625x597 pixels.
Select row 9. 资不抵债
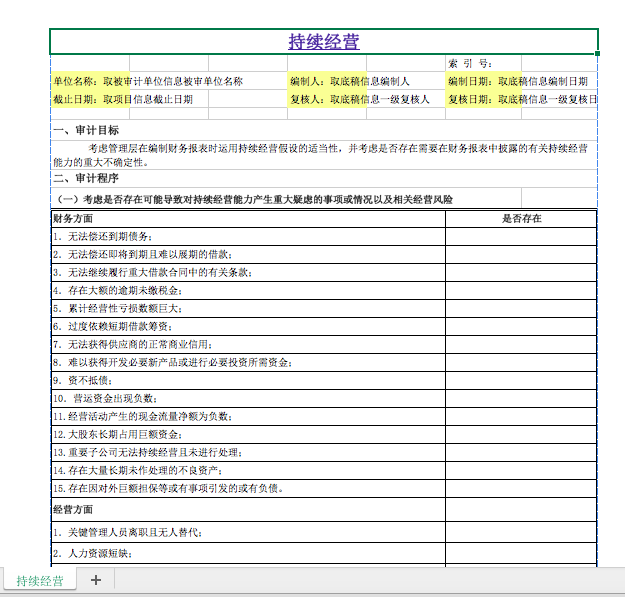pos(248,380)
